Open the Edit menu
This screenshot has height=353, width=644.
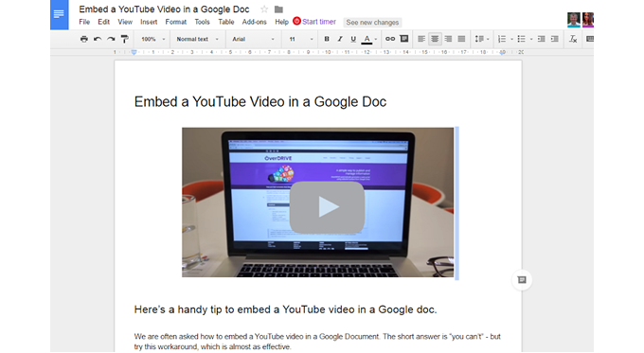tap(103, 22)
